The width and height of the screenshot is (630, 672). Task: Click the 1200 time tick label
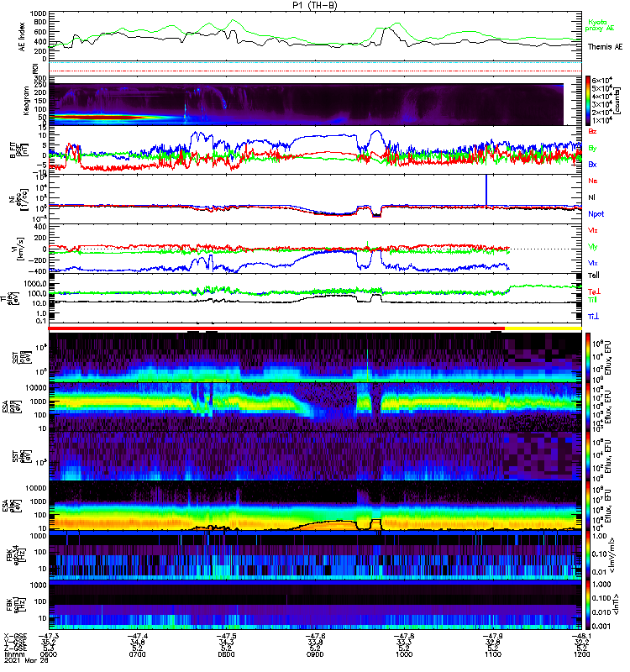581,654
